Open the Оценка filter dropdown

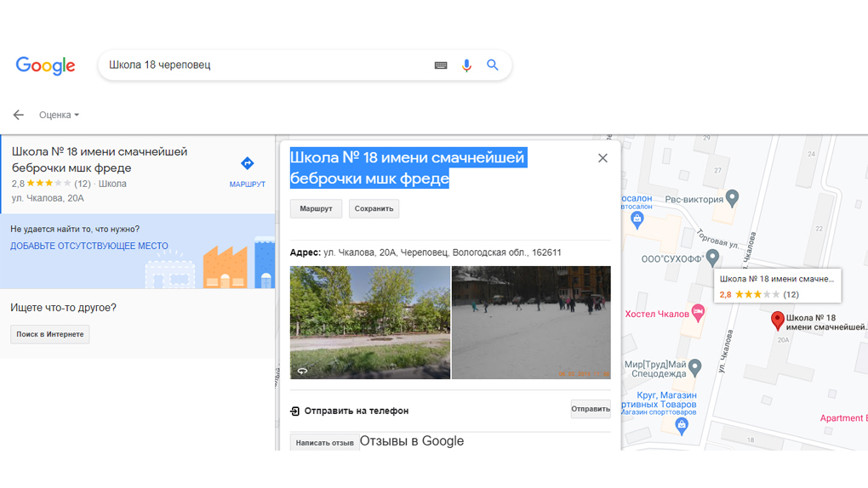[x=59, y=115]
